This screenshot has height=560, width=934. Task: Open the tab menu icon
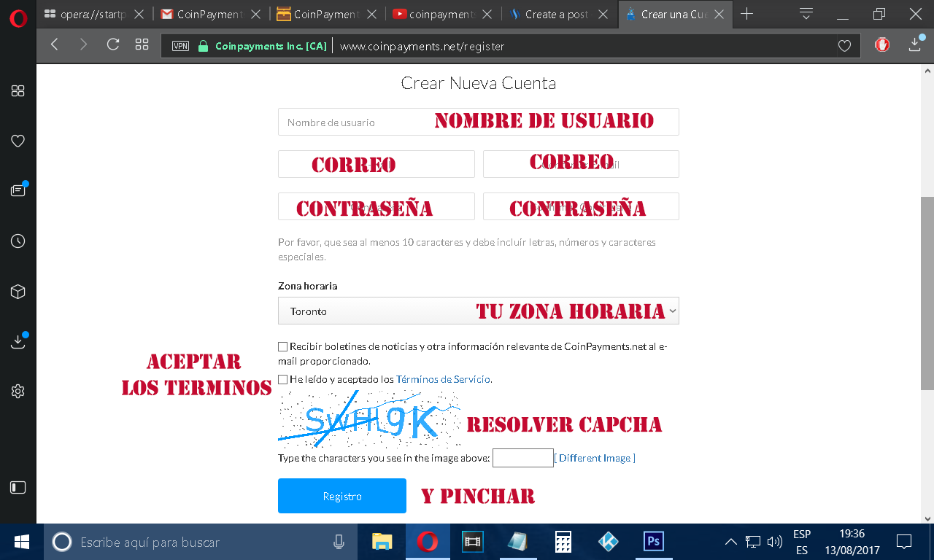tap(806, 14)
